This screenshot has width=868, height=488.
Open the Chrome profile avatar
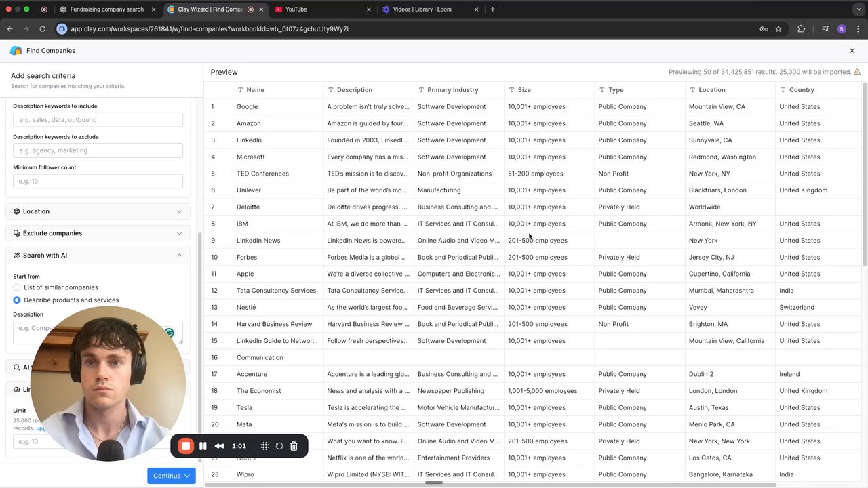[842, 29]
